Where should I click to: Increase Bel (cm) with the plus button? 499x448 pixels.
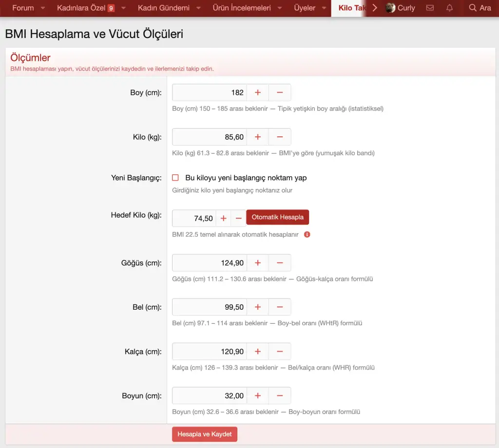tap(258, 307)
